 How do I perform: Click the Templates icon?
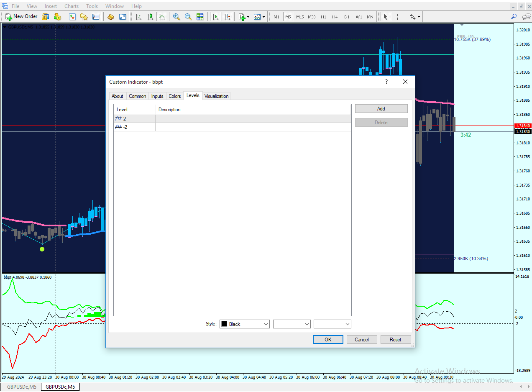click(257, 17)
